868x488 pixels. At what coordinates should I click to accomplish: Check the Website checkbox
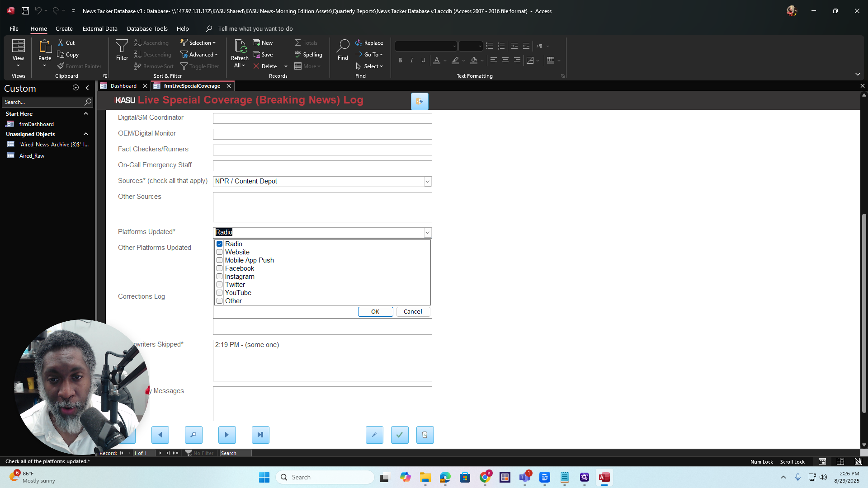[219, 252]
